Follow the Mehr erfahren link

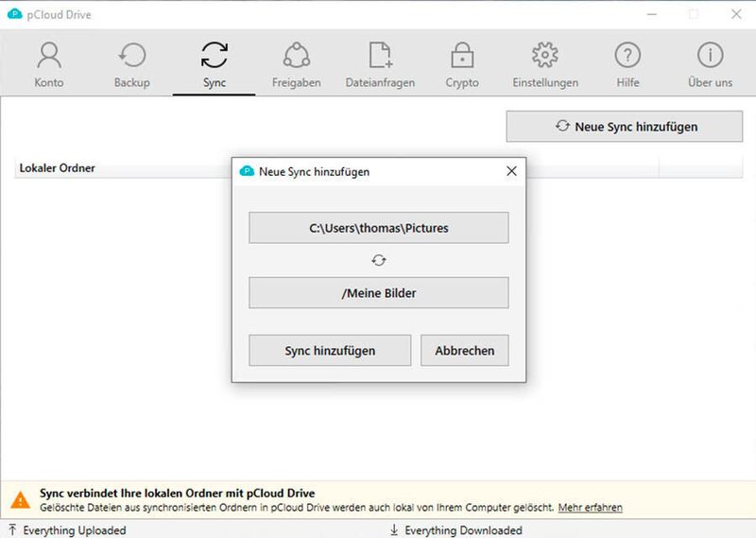(590, 508)
